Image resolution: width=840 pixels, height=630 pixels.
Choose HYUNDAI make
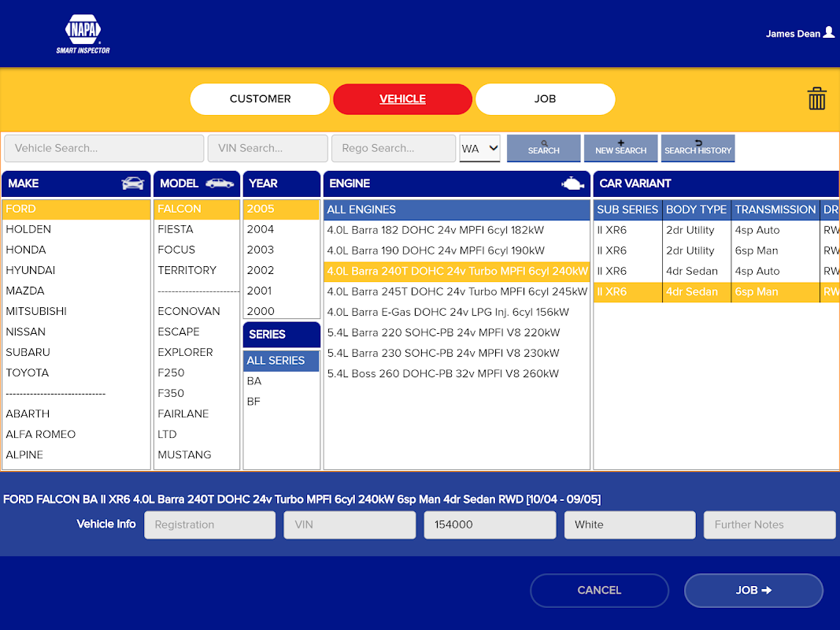(76, 270)
